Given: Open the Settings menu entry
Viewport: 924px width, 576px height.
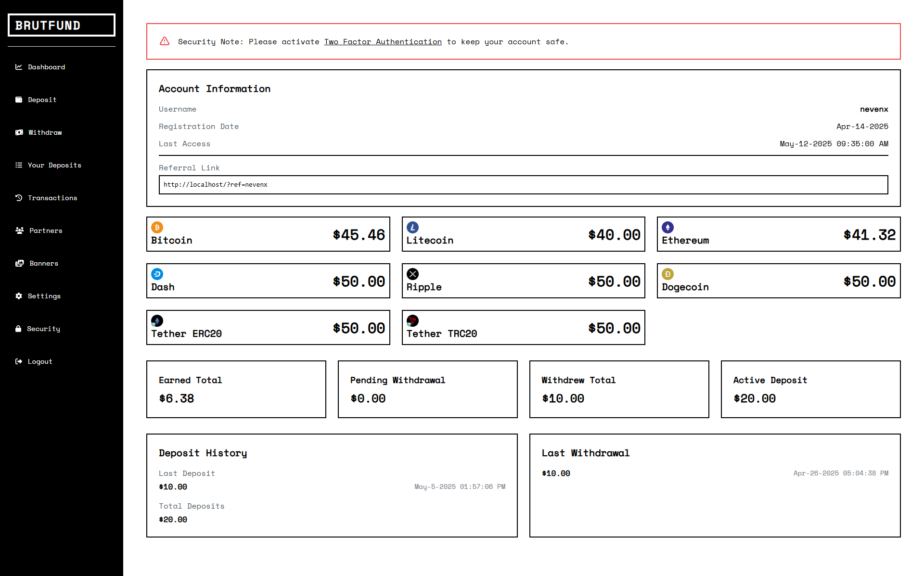Looking at the screenshot, I should click(44, 296).
